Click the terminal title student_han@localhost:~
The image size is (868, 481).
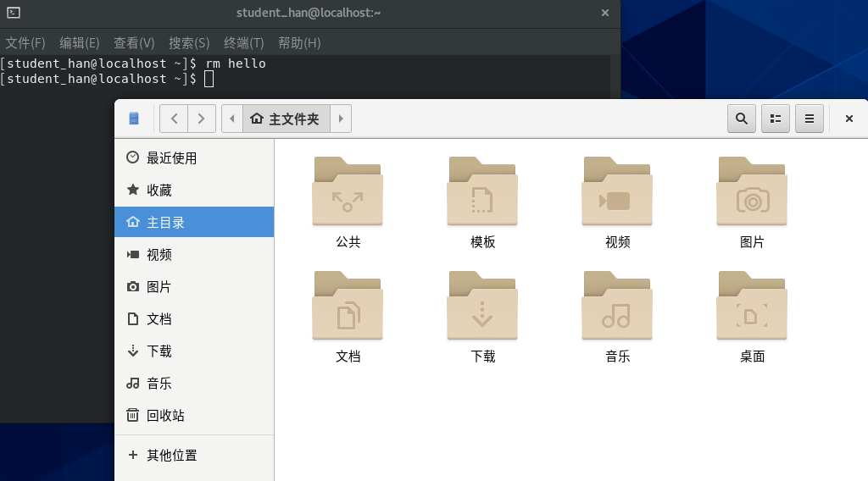[x=309, y=13]
